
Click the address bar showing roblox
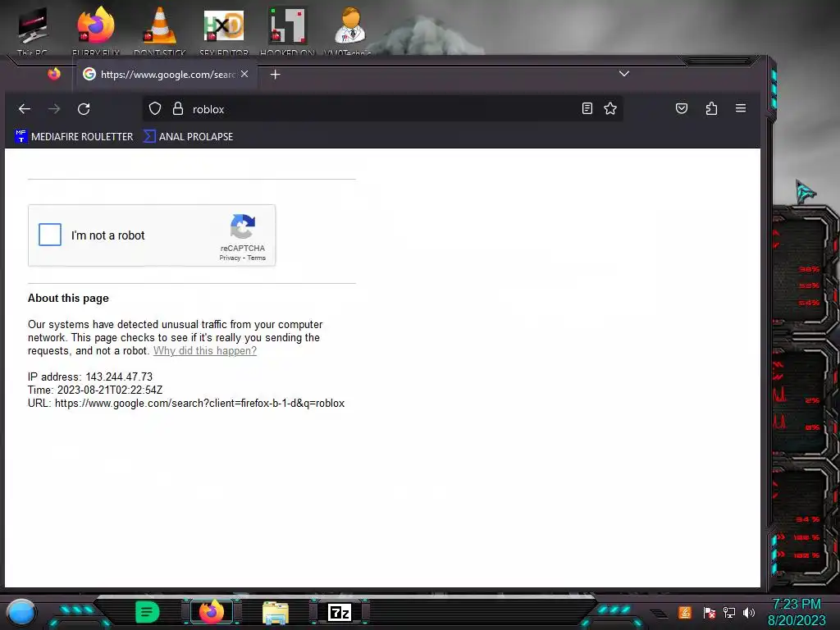pos(381,109)
